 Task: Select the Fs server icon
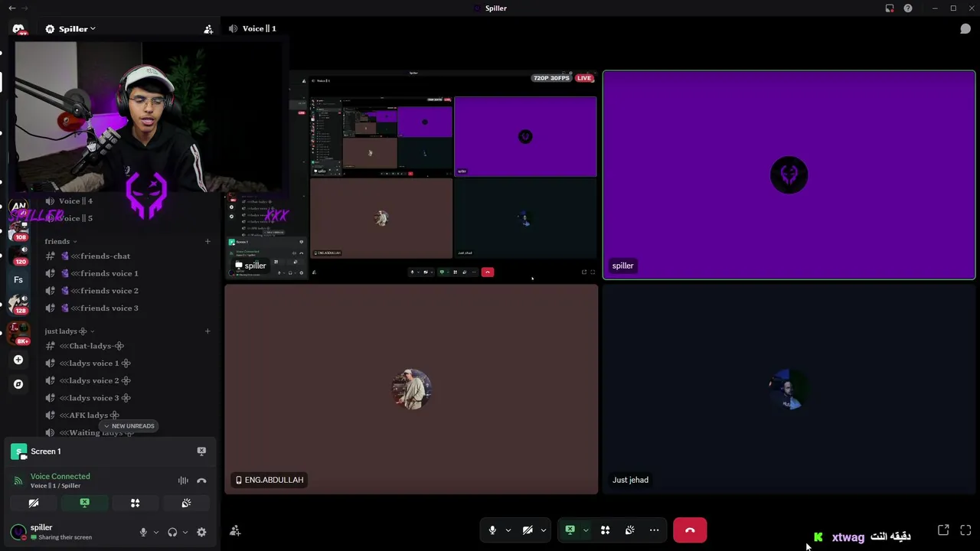point(18,280)
